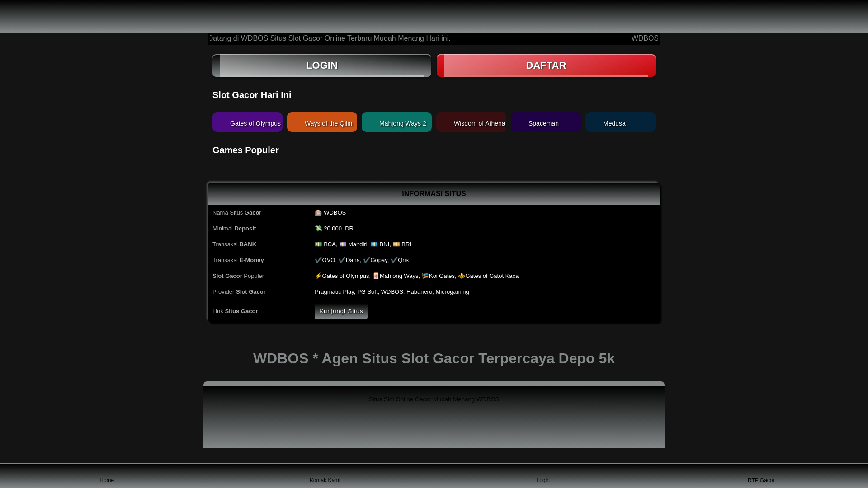Screen dimensions: 868x488
Task: Click the INFORMASI SITUS header
Action: [434, 194]
